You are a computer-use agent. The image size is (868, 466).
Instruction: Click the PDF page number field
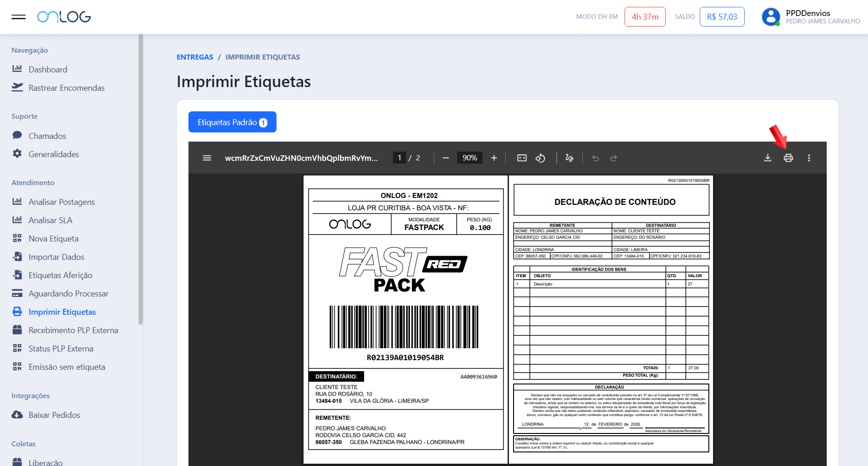tap(399, 158)
